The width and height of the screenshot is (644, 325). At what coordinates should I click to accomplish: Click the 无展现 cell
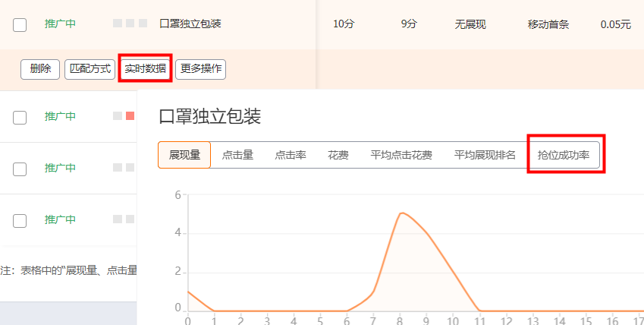(x=470, y=25)
